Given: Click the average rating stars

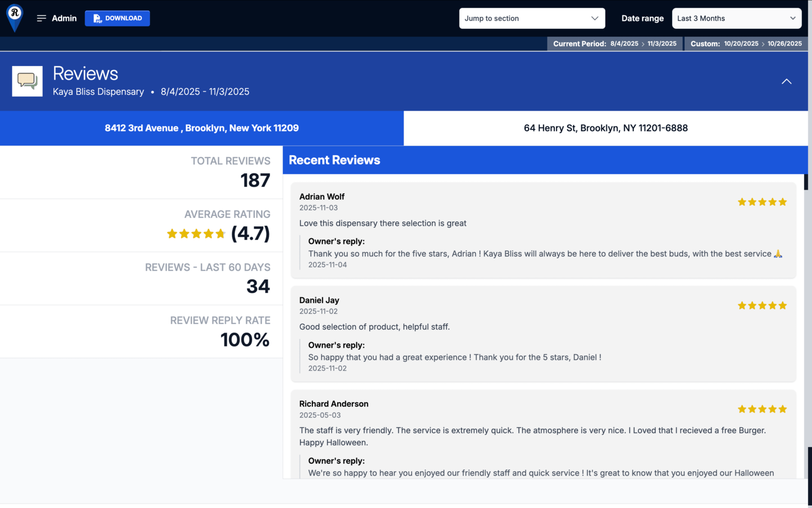Looking at the screenshot, I should coord(196,234).
